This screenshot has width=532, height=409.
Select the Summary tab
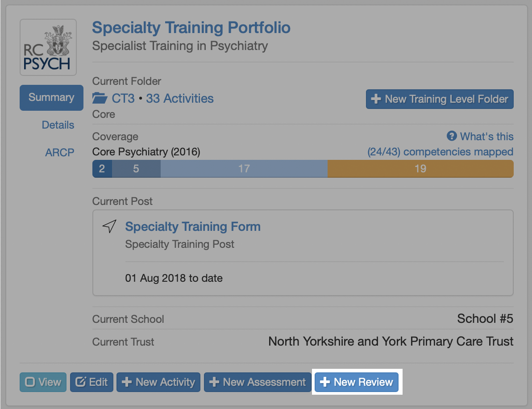coord(51,97)
